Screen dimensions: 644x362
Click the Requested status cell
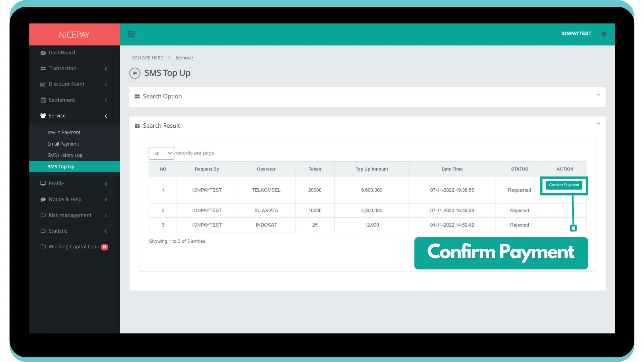click(519, 190)
